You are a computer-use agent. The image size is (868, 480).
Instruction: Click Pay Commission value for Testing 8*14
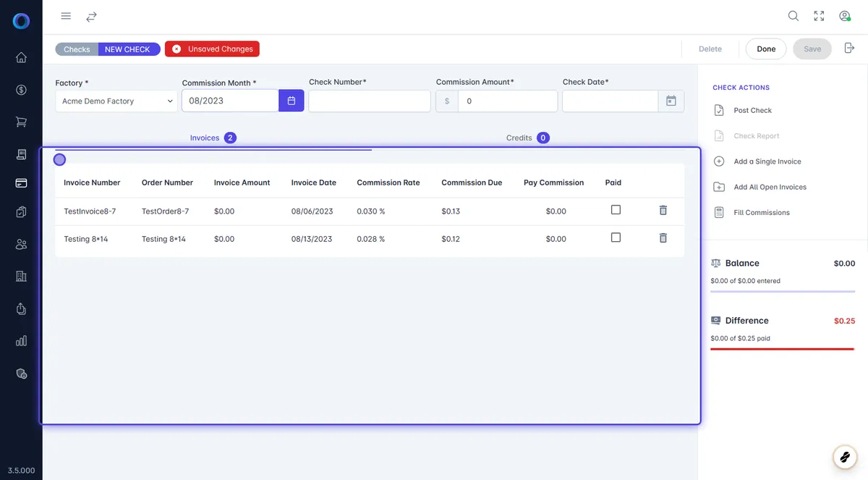tap(556, 239)
